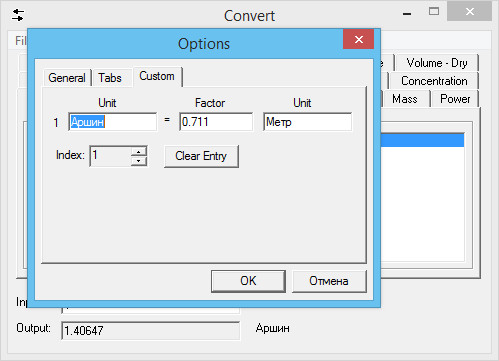The image size is (499, 361).
Task: Increase Index with the up spinner arrow
Action: coord(139,152)
